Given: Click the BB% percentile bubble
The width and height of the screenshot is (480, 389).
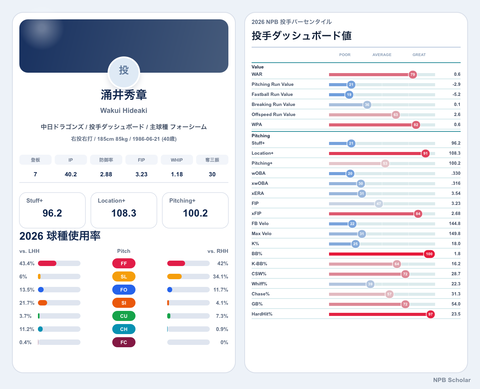Looking at the screenshot, I should coord(429,254).
